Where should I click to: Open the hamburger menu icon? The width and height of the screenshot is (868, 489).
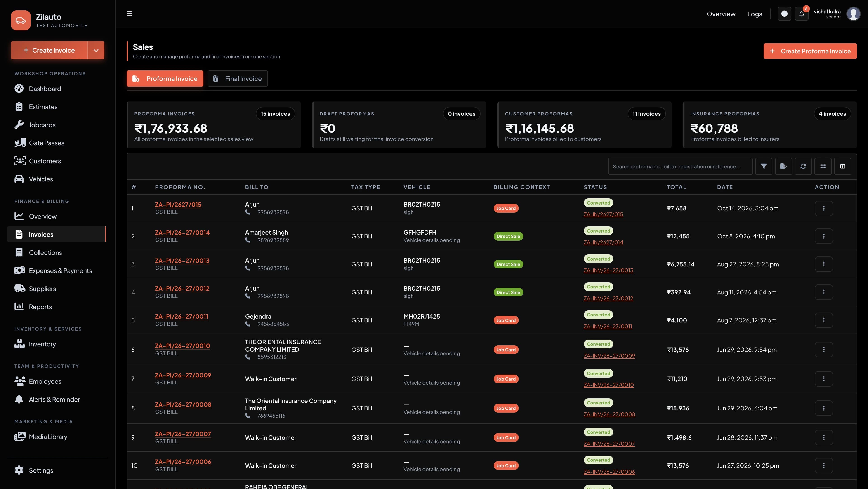(129, 14)
